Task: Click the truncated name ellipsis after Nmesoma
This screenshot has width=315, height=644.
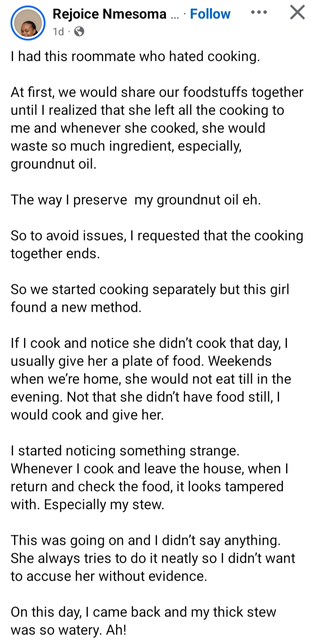Action: 174,15
